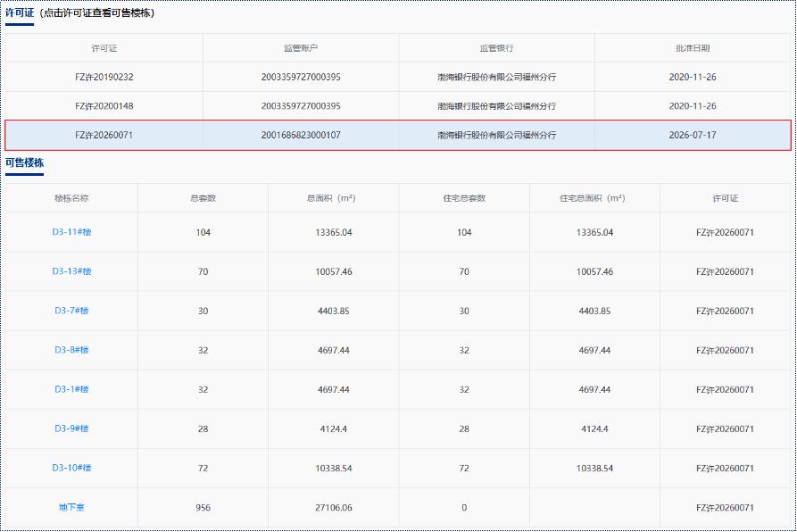Click the 批准日期 column header
The height and width of the screenshot is (532, 797).
point(693,48)
